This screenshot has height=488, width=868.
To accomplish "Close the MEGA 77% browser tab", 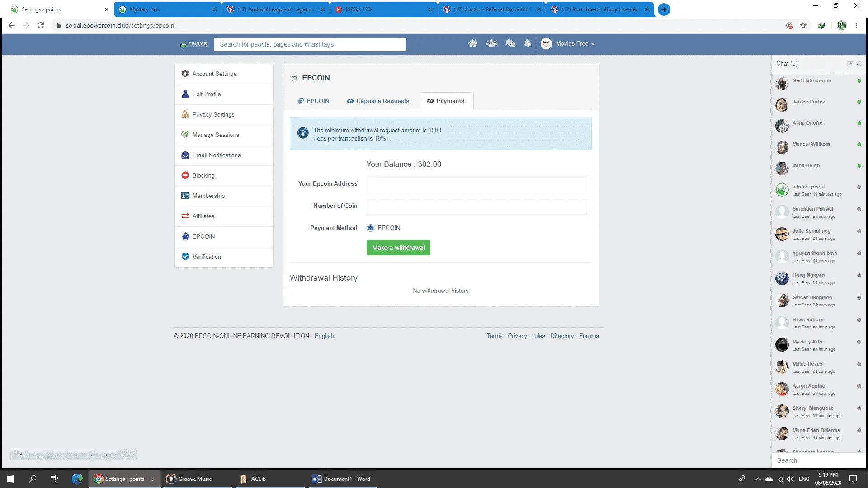I will [430, 9].
